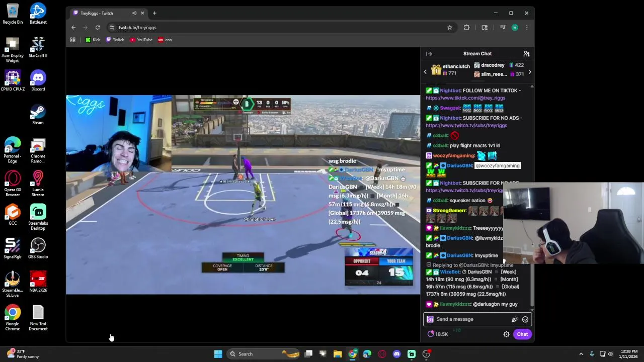This screenshot has height=362, width=644.
Task: Click username Swagzei in chat
Action: click(x=450, y=108)
